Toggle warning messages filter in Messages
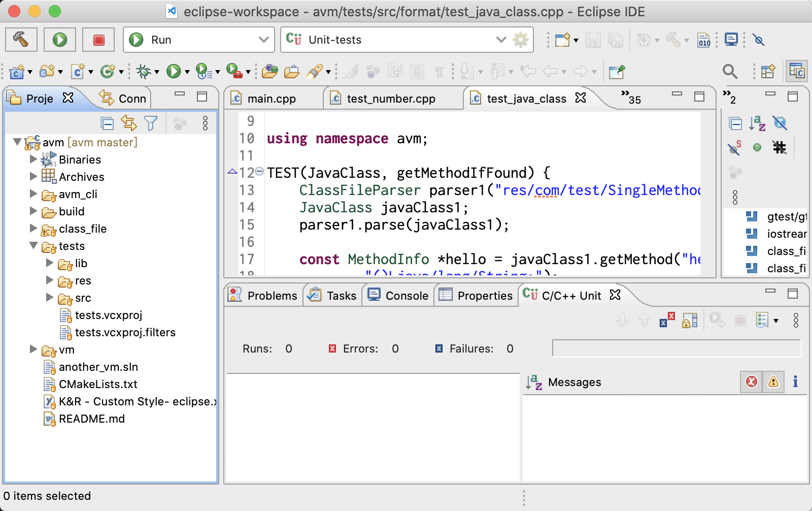The image size is (812, 511). pos(773,381)
